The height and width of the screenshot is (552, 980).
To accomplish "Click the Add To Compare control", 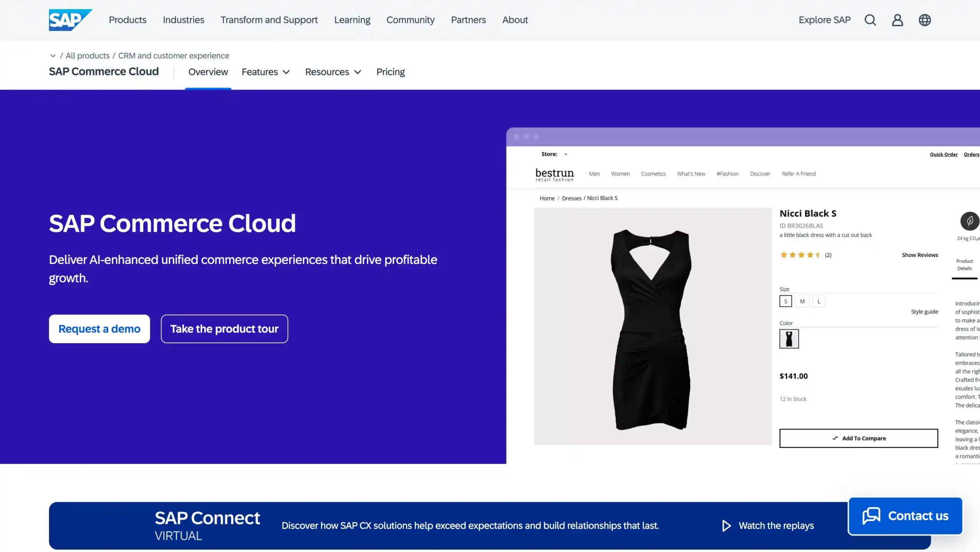I will coord(858,438).
